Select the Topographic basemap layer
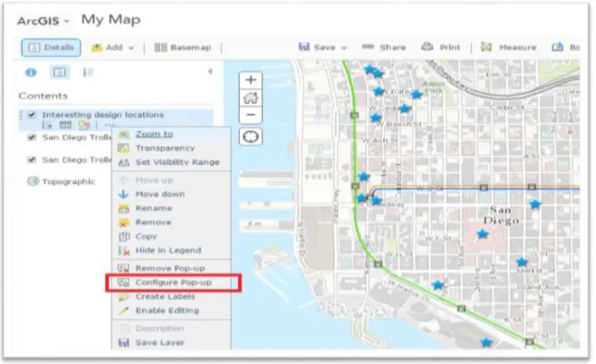This screenshot has height=364, width=596. [x=69, y=182]
